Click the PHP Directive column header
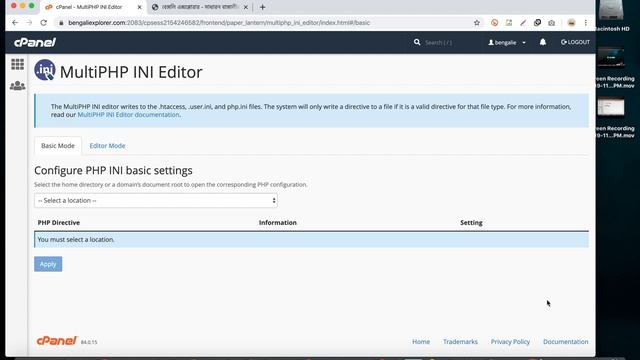 click(59, 222)
